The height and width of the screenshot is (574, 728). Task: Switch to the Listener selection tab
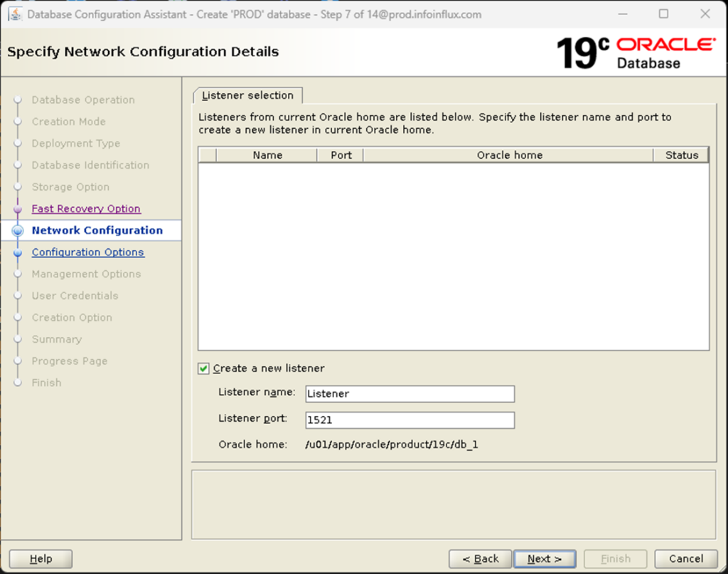pos(247,95)
